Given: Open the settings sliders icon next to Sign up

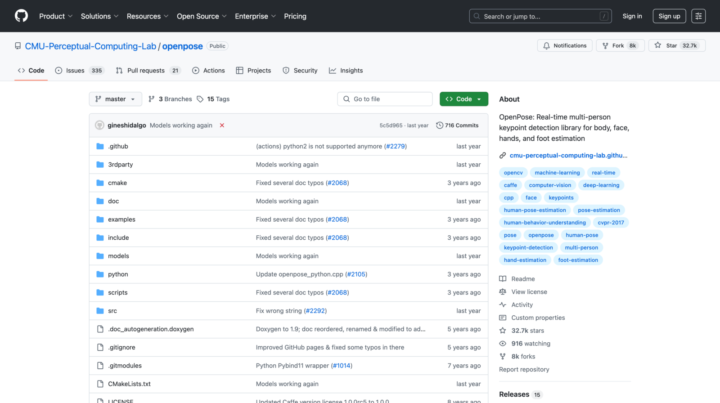Looking at the screenshot, I should (698, 16).
